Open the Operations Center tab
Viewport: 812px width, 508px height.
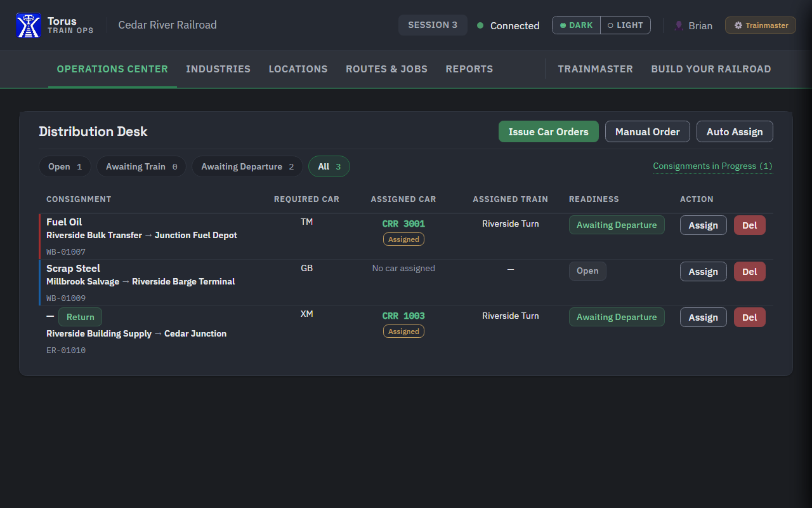(x=112, y=69)
